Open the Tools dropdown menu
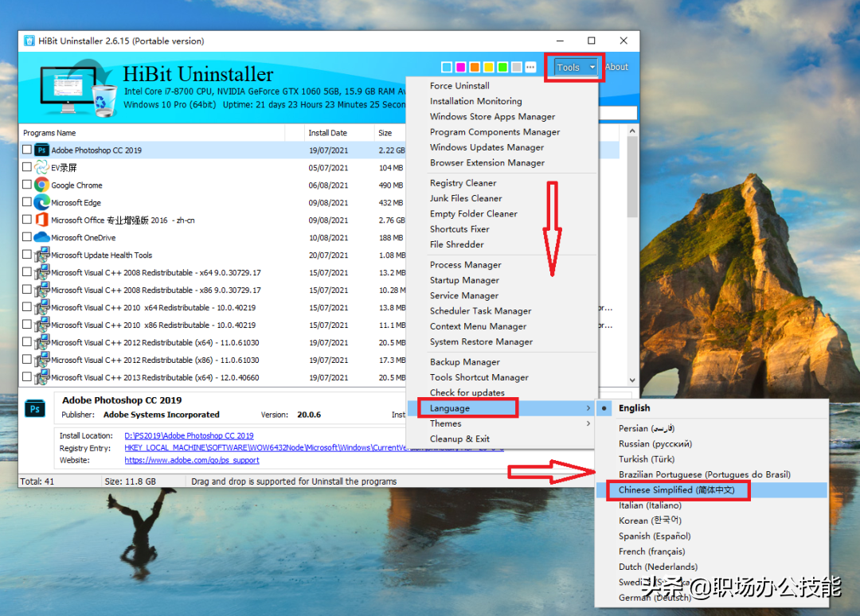 (x=575, y=68)
